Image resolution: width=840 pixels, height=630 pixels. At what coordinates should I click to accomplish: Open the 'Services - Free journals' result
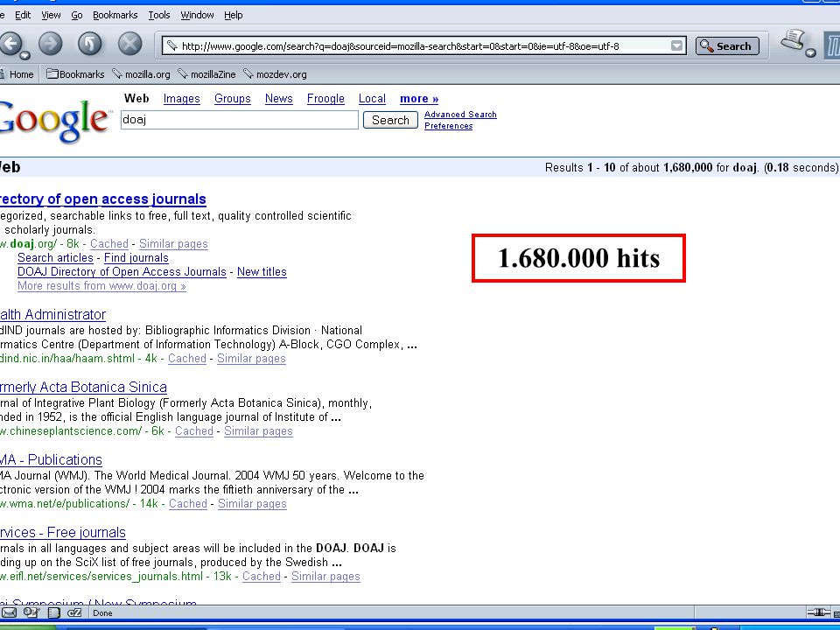[x=63, y=533]
